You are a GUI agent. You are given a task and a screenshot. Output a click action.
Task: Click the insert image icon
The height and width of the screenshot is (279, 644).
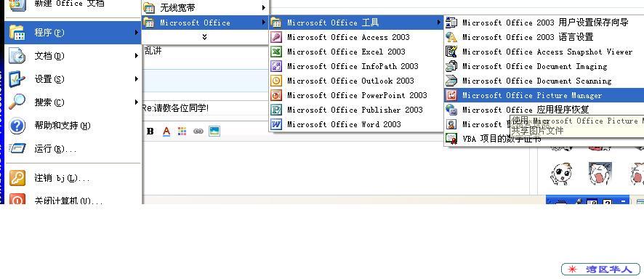[x=214, y=132]
